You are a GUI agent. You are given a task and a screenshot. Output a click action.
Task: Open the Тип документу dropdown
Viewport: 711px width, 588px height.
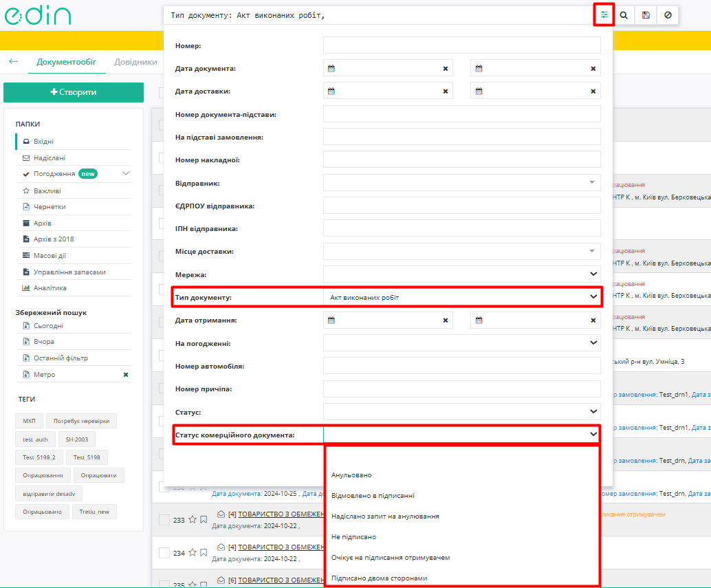click(x=593, y=296)
